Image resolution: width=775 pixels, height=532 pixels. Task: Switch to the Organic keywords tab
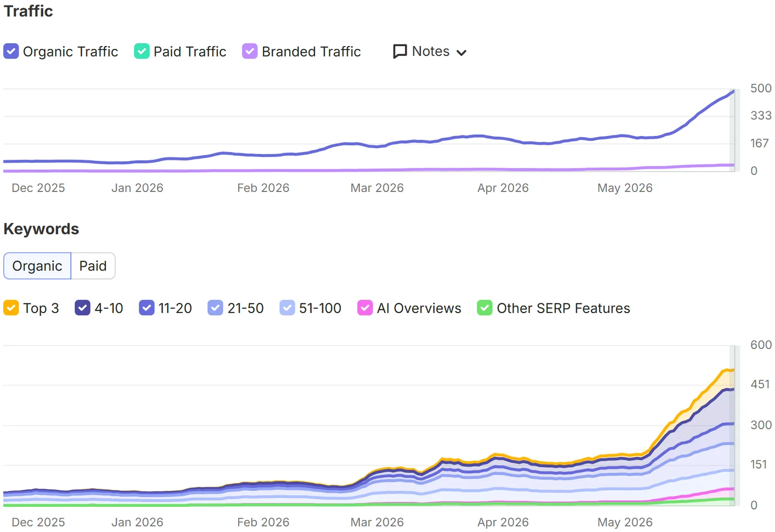tap(37, 266)
